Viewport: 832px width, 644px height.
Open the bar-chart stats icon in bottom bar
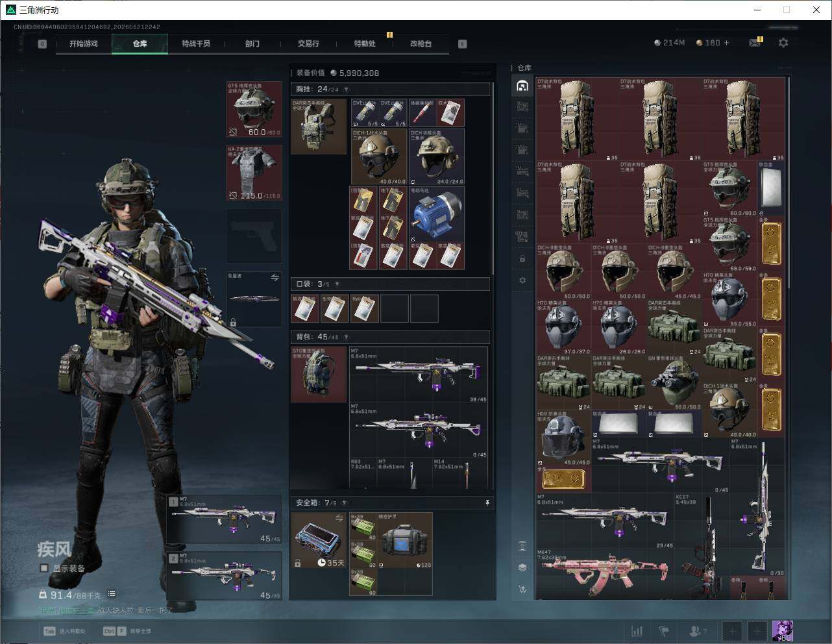click(x=637, y=630)
